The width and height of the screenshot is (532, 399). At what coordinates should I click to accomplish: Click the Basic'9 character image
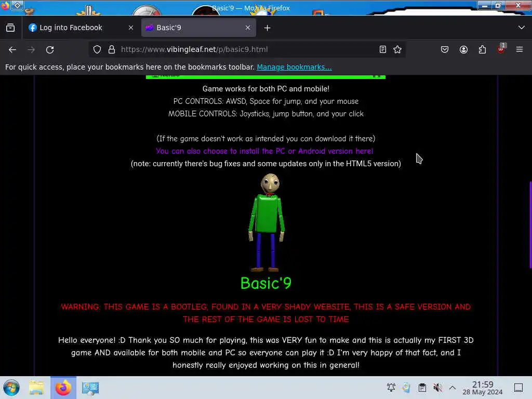267,222
